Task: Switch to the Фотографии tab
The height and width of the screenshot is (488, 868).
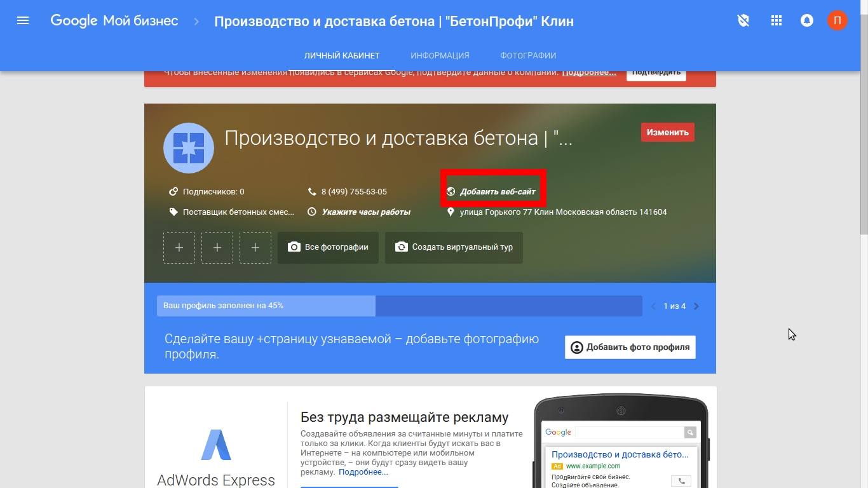Action: [528, 55]
